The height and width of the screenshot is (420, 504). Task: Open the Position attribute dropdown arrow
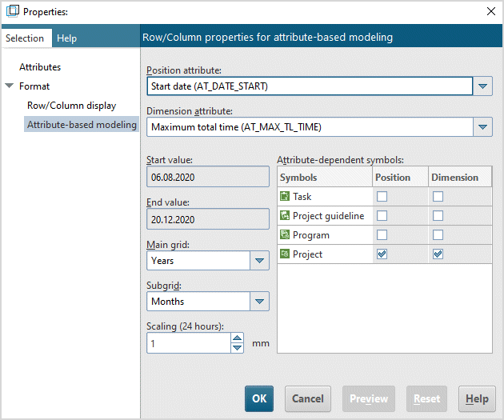click(482, 86)
